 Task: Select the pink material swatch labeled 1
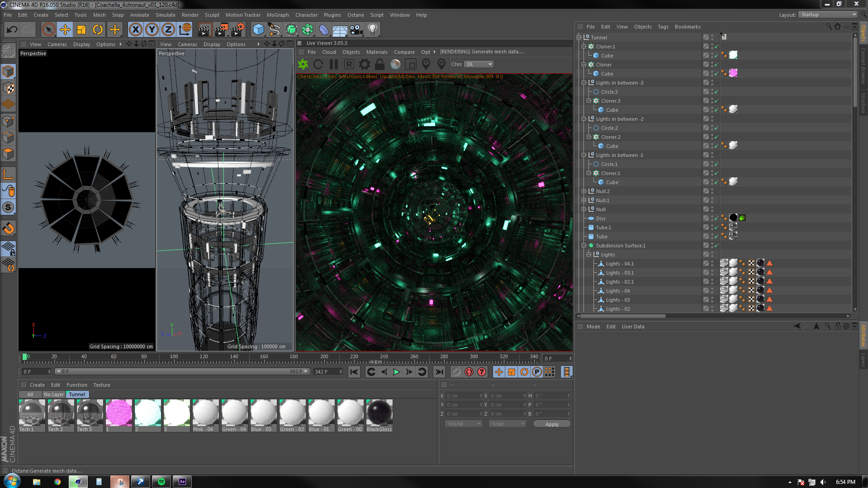coord(119,412)
